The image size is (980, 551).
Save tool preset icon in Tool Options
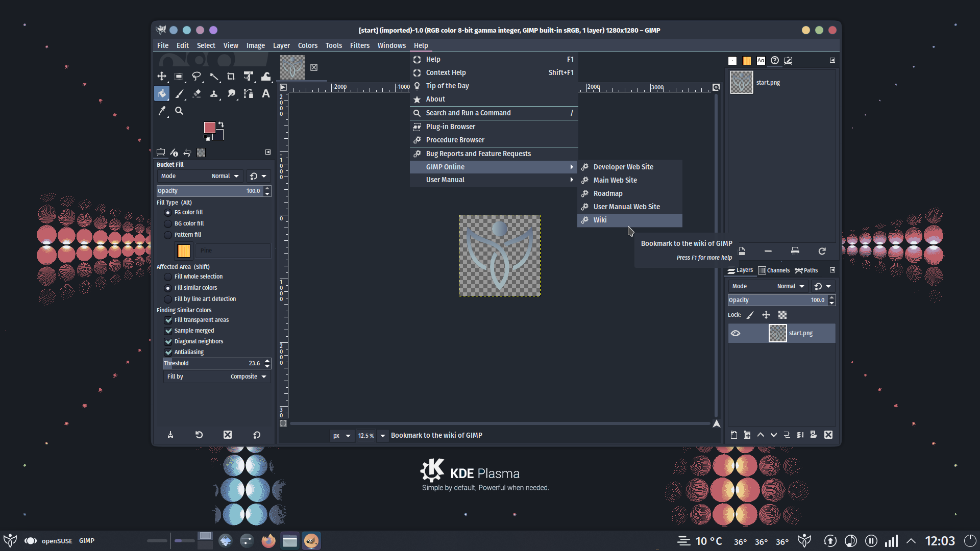coord(170,435)
